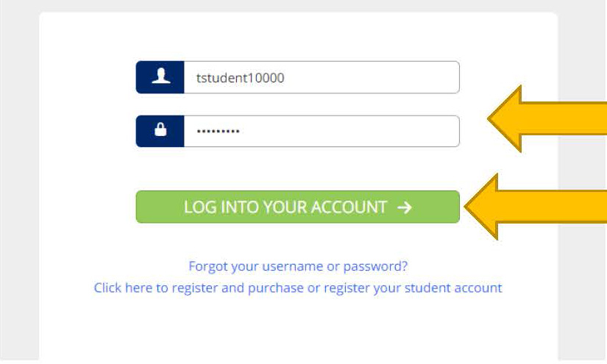607x364 pixels.
Task: Focus the username input field
Action: click(x=322, y=77)
